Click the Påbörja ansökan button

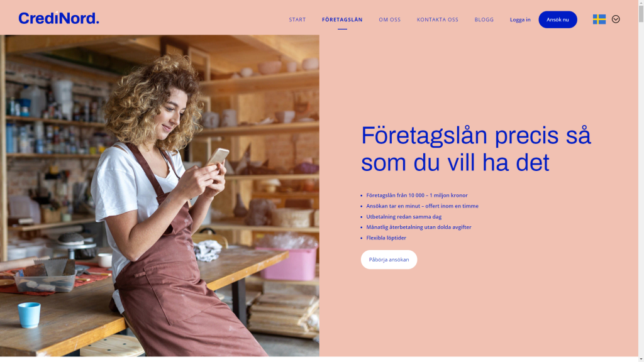pyautogui.click(x=389, y=260)
